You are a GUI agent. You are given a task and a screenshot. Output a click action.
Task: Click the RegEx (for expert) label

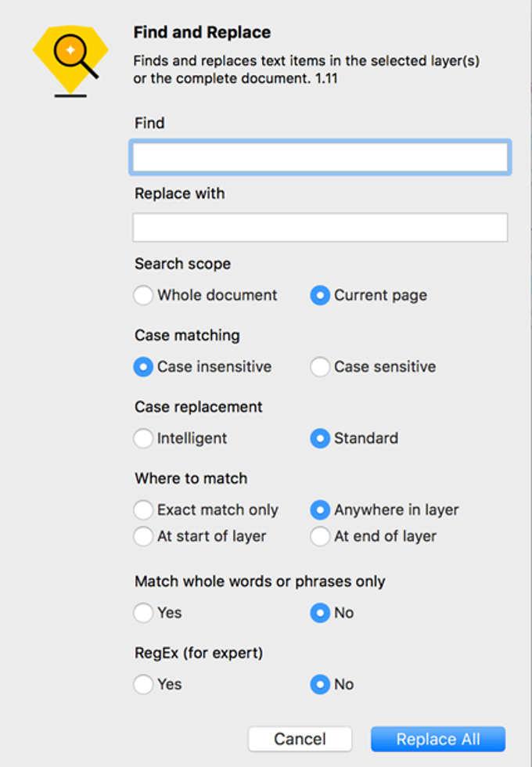click(199, 653)
